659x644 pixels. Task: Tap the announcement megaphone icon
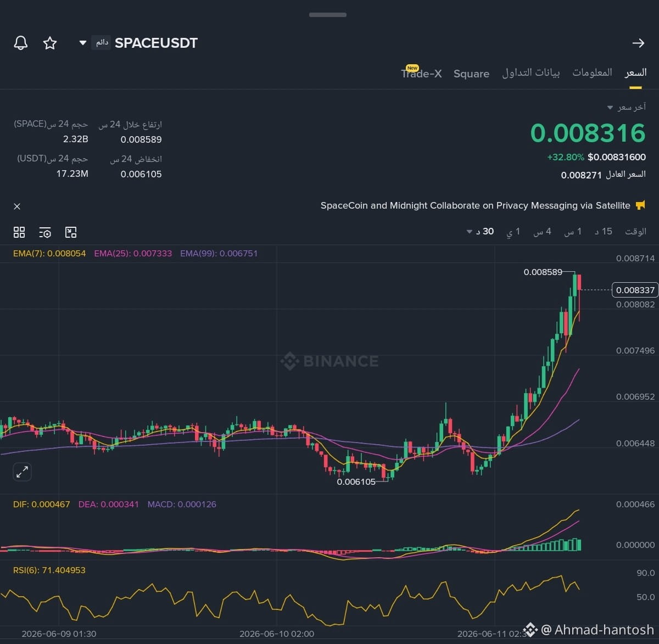pos(640,205)
